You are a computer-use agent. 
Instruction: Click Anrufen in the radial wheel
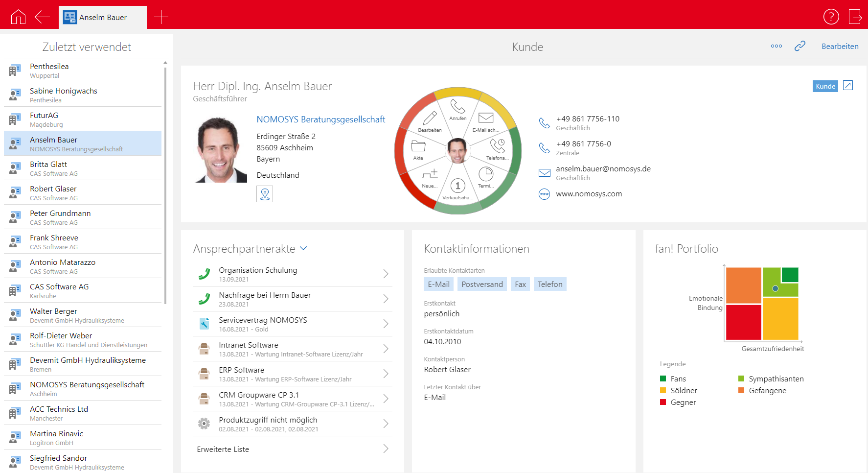[x=458, y=110]
